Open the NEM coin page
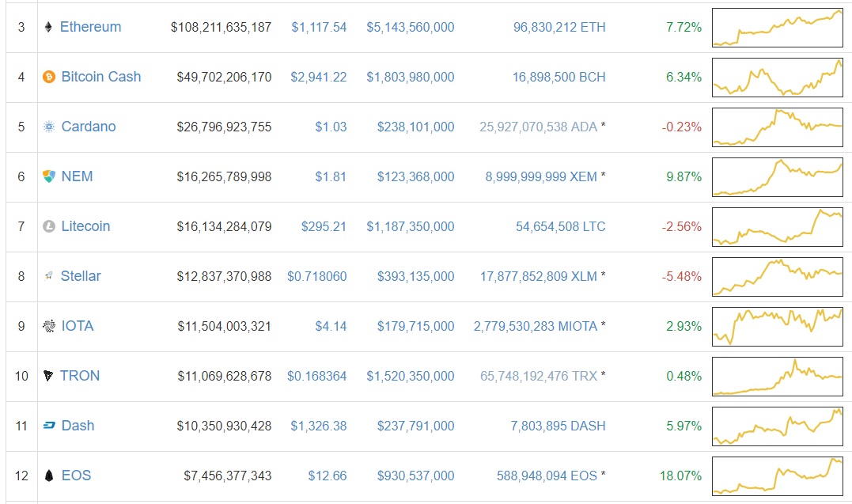Image resolution: width=852 pixels, height=504 pixels. coord(78,176)
